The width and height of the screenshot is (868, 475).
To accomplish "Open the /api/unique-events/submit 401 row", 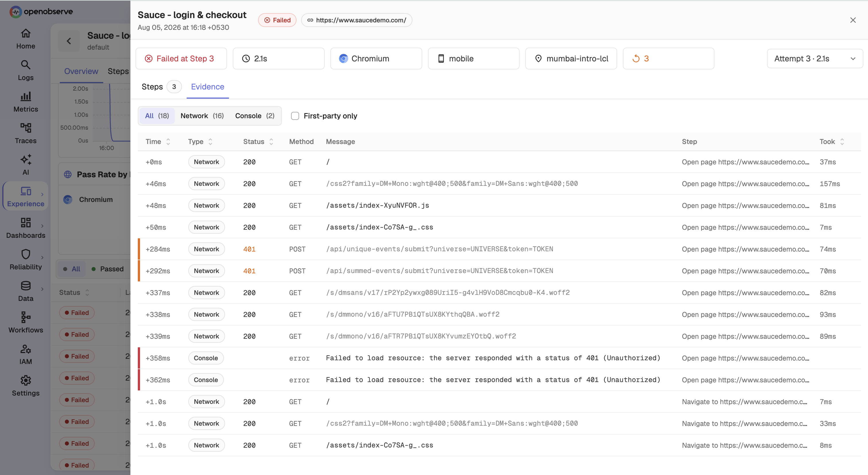I will click(499, 249).
